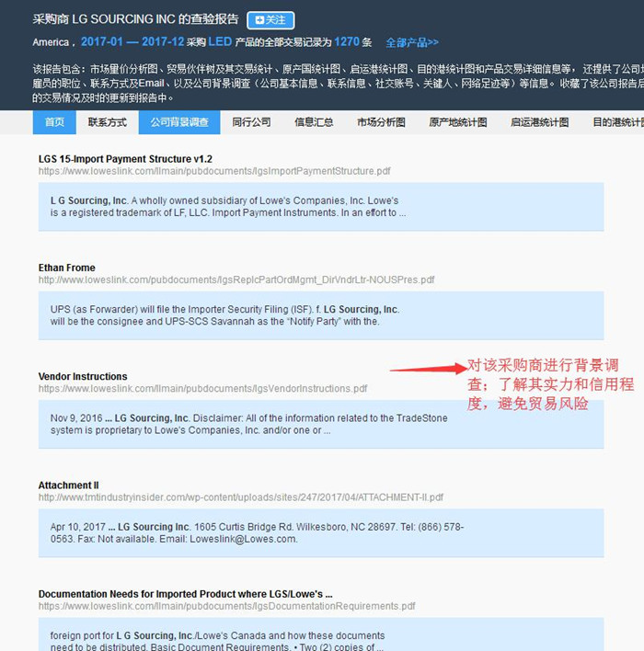Open the Vendor Instructions result title
644x651 pixels.
[x=83, y=377]
